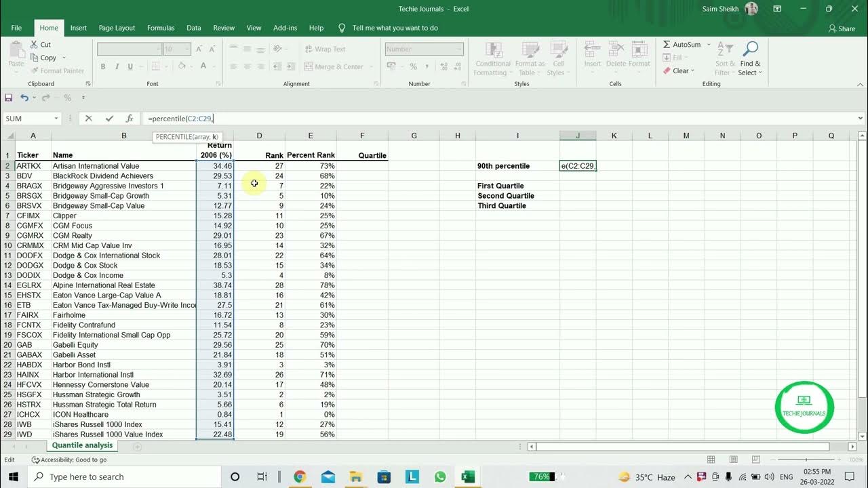This screenshot has height=488, width=868.
Task: Click the Paste clipboard icon
Action: pyautogui.click(x=16, y=50)
